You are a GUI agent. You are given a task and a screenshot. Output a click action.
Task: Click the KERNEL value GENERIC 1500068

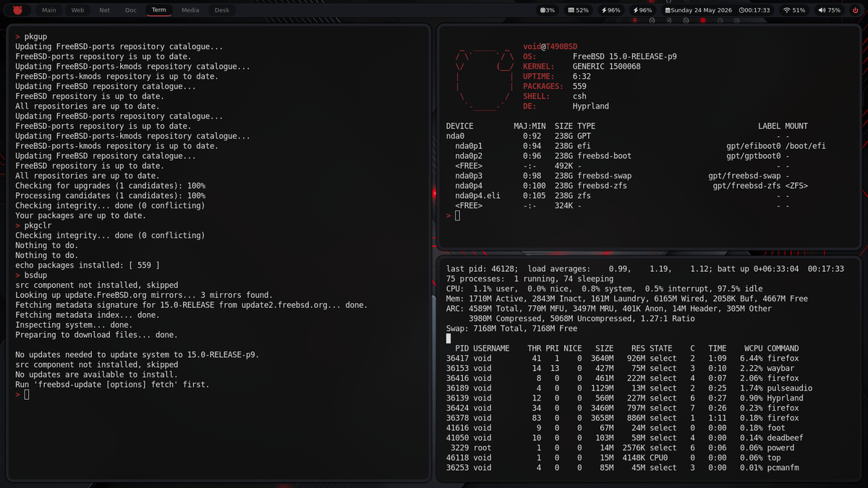[x=606, y=67]
